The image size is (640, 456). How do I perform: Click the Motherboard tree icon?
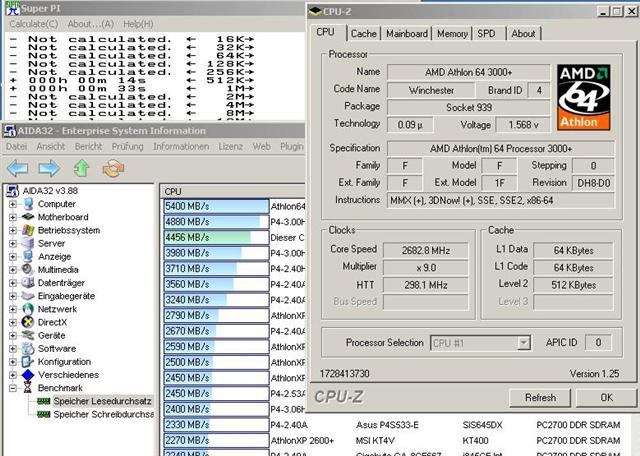tap(28, 217)
